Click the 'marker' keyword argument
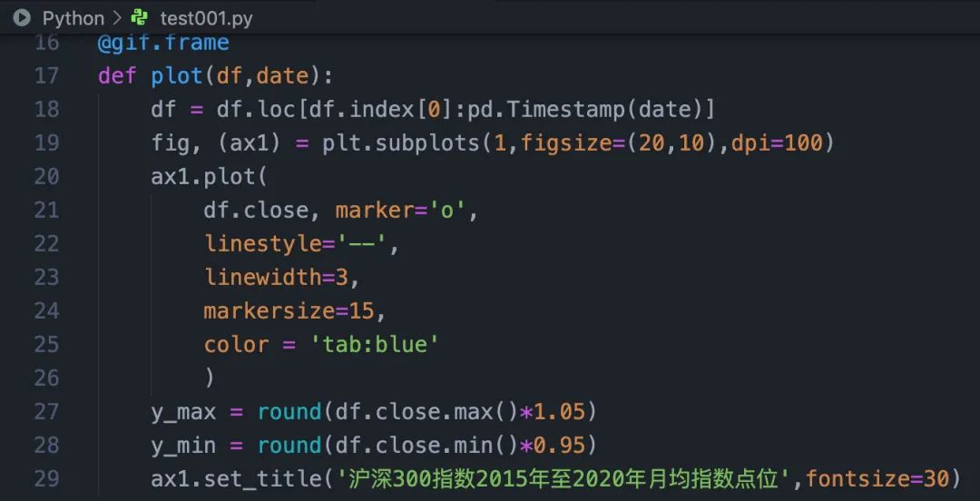 [x=375, y=211]
